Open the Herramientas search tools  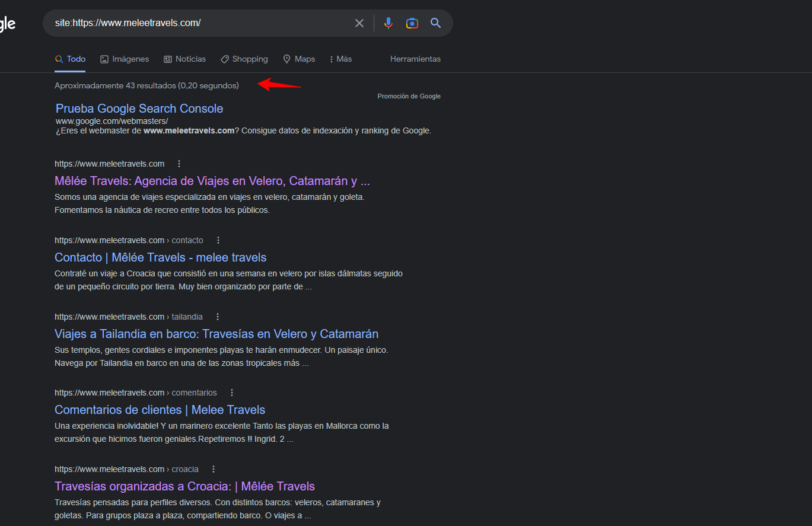coord(415,59)
